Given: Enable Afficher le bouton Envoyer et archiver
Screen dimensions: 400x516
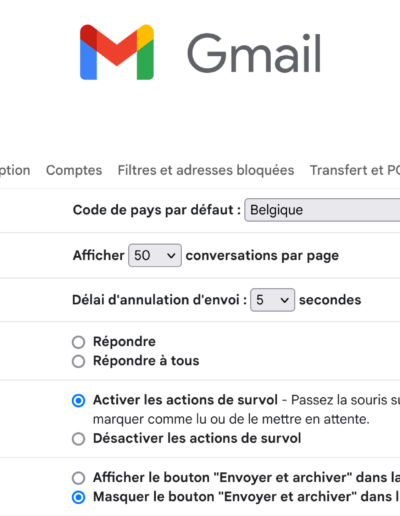Looking at the screenshot, I should [x=78, y=478].
